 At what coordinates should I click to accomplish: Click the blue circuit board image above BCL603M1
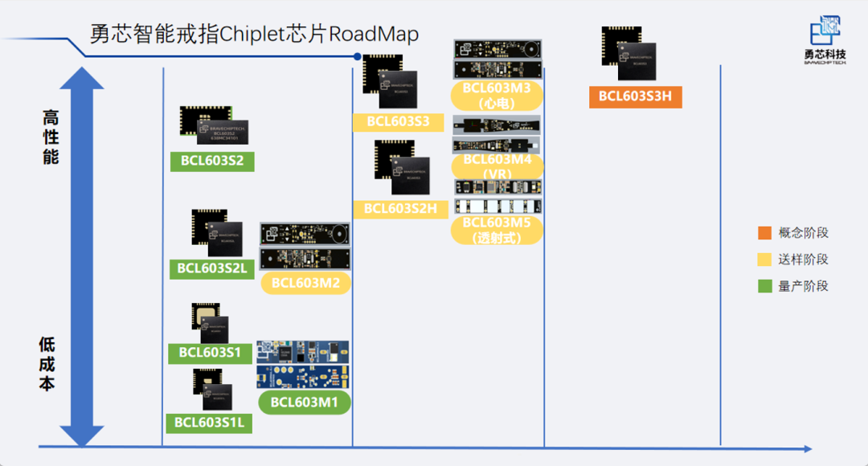tap(302, 364)
